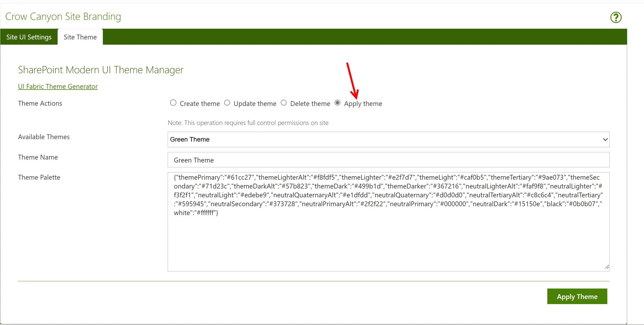Click inside the Theme Palette text area
This screenshot has width=644, height=325.
click(388, 222)
